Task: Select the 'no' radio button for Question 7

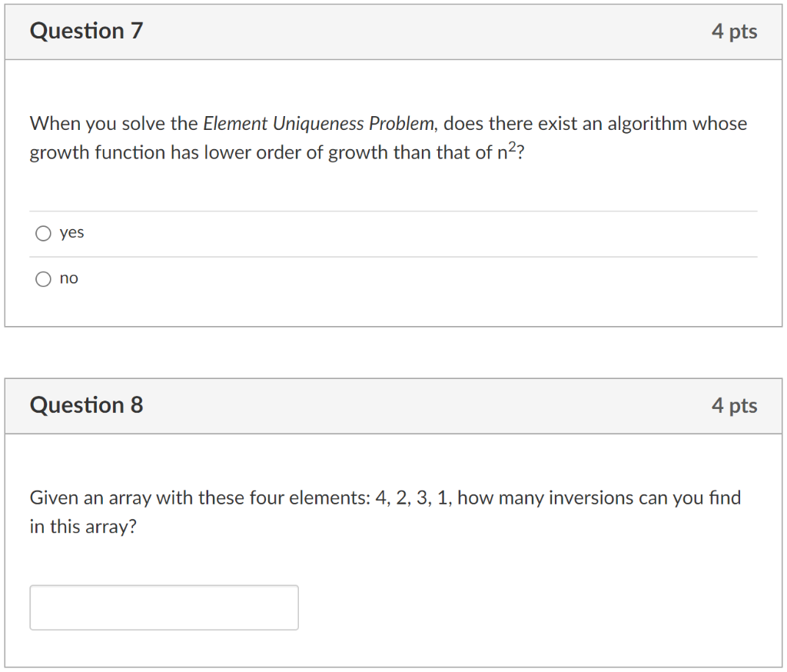Action: coord(43,278)
